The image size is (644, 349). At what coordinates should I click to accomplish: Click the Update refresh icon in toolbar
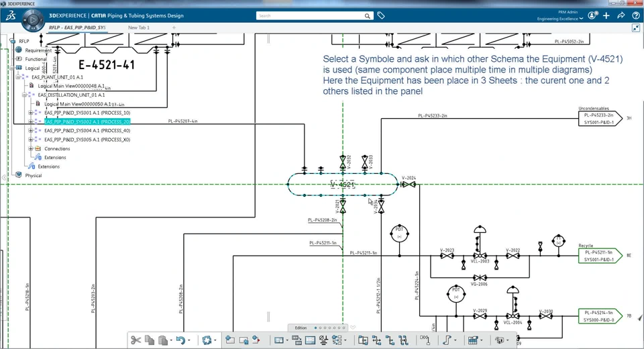point(207,340)
